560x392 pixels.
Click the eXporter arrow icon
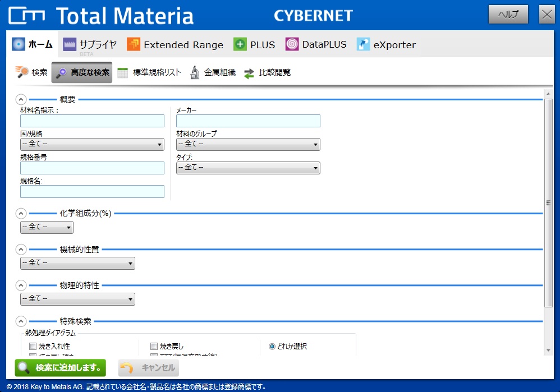click(363, 45)
